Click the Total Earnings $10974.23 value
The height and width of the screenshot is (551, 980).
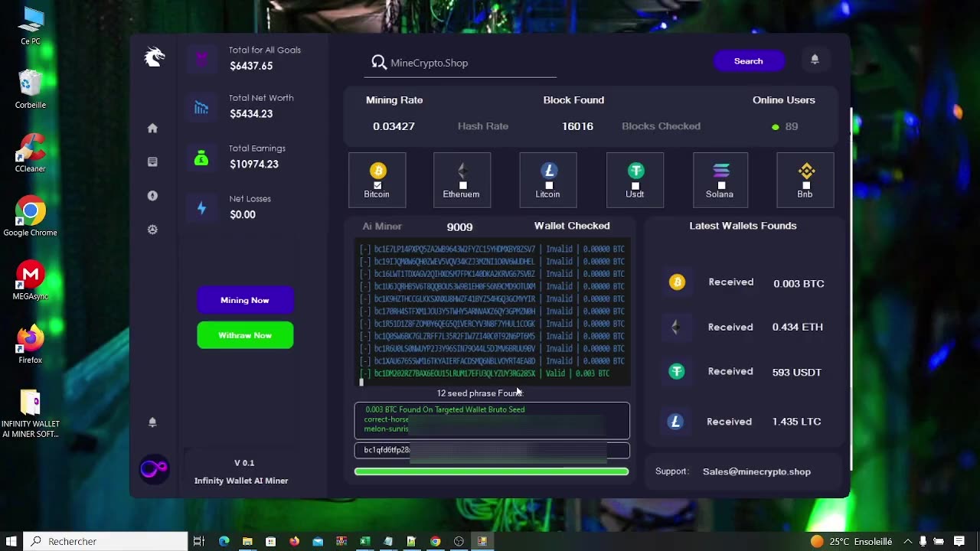pyautogui.click(x=254, y=165)
